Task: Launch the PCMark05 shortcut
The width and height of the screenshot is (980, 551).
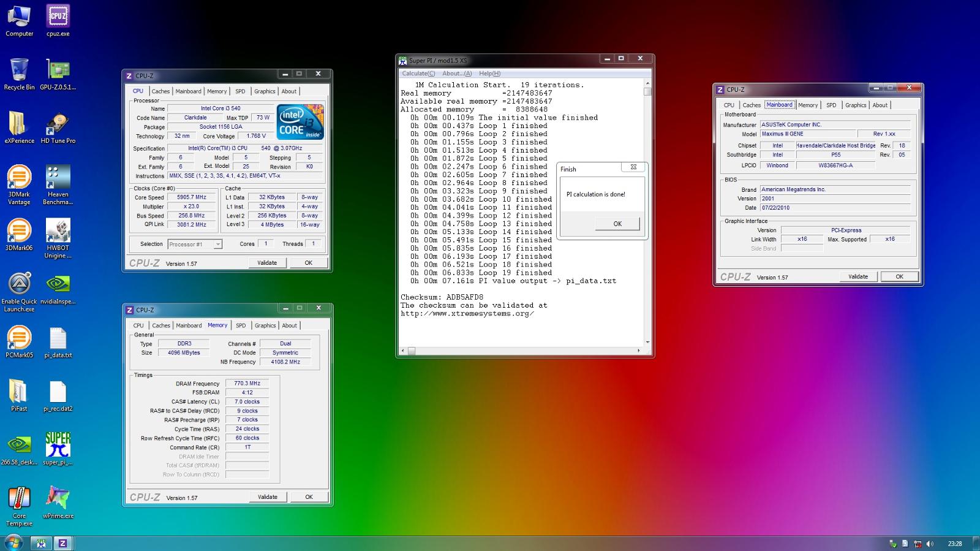Action: click(19, 341)
